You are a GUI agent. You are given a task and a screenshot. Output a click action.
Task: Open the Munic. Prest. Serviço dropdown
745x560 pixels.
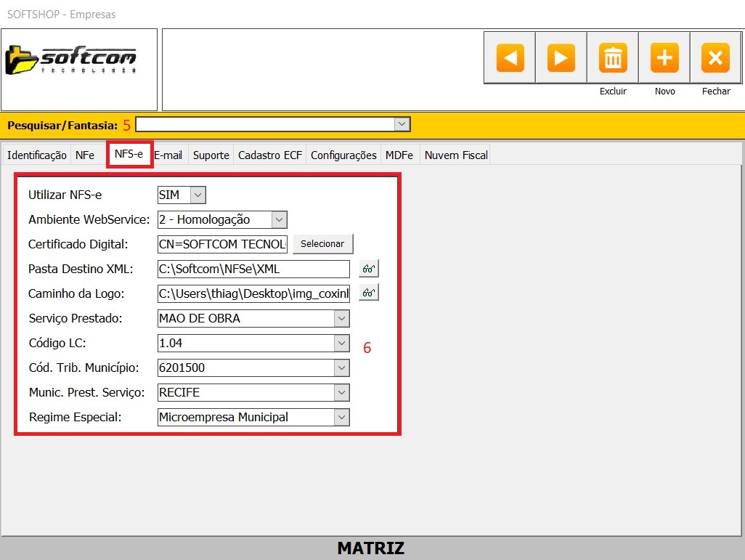click(x=341, y=392)
